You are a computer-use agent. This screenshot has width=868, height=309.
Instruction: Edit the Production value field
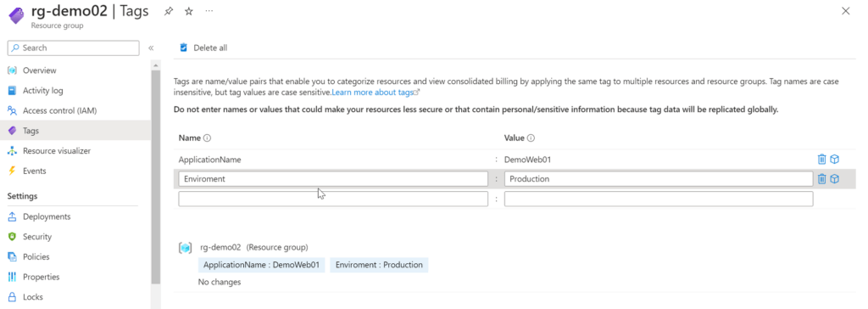[658, 178]
